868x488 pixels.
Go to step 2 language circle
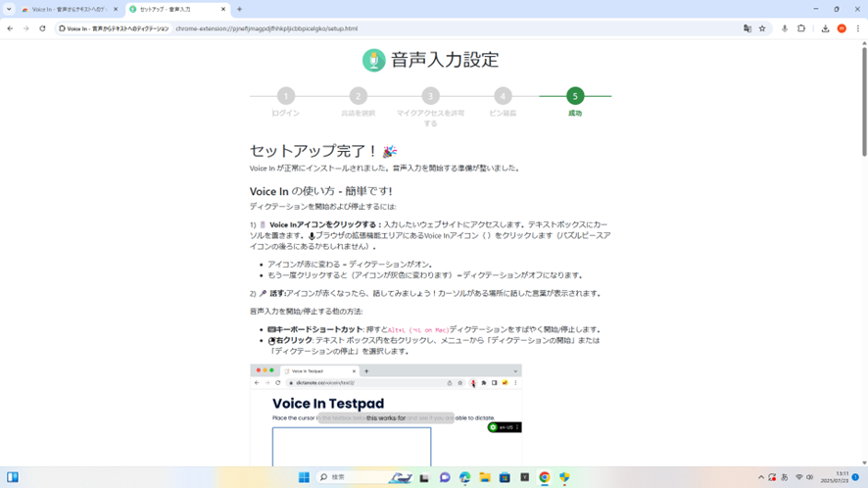pos(359,96)
